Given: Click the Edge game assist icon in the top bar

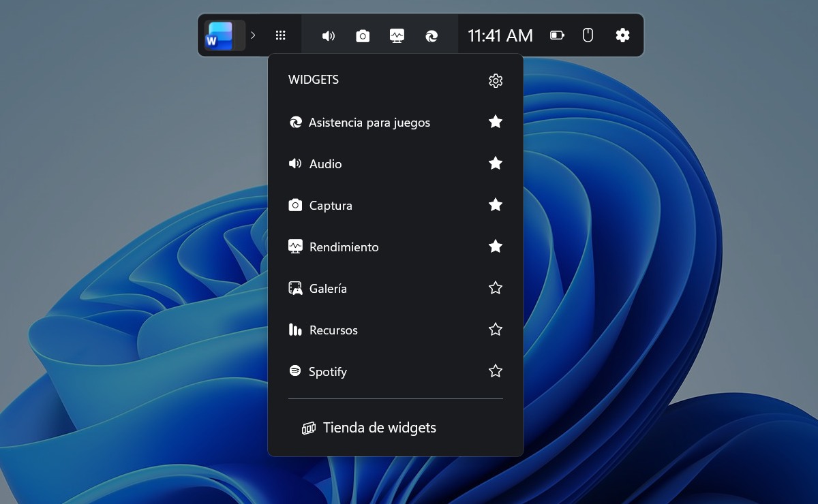Looking at the screenshot, I should pyautogui.click(x=431, y=35).
